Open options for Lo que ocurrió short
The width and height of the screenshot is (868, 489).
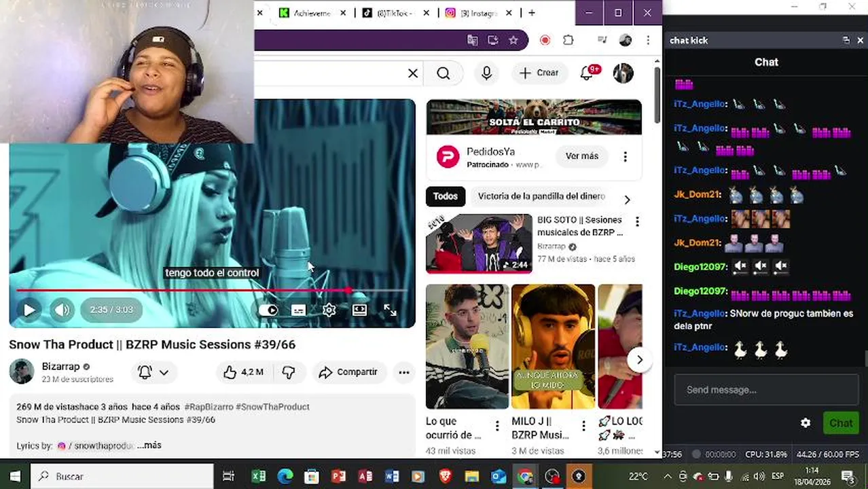coord(497,426)
